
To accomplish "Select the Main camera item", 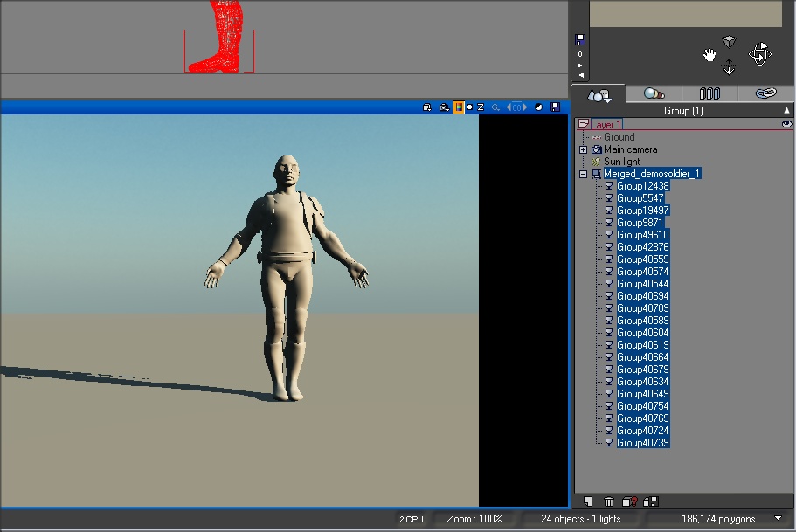I will pyautogui.click(x=630, y=149).
